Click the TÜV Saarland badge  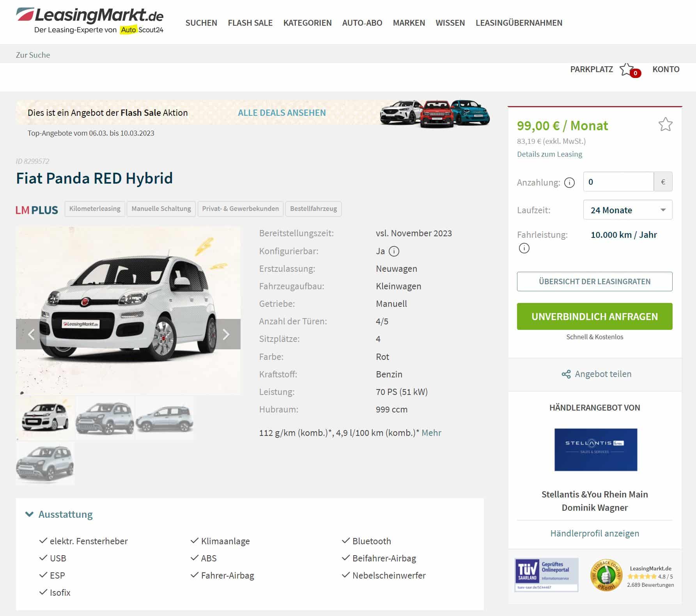tap(546, 575)
